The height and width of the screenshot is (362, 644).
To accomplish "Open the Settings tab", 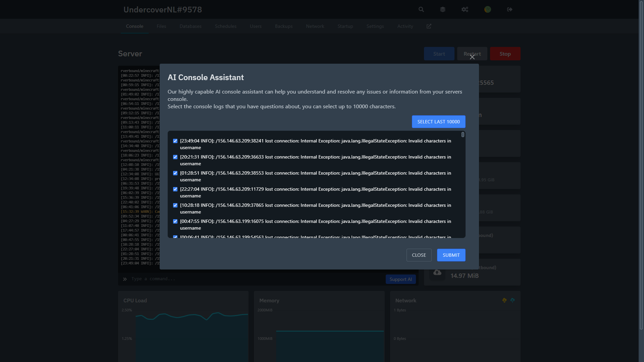I will [375, 26].
